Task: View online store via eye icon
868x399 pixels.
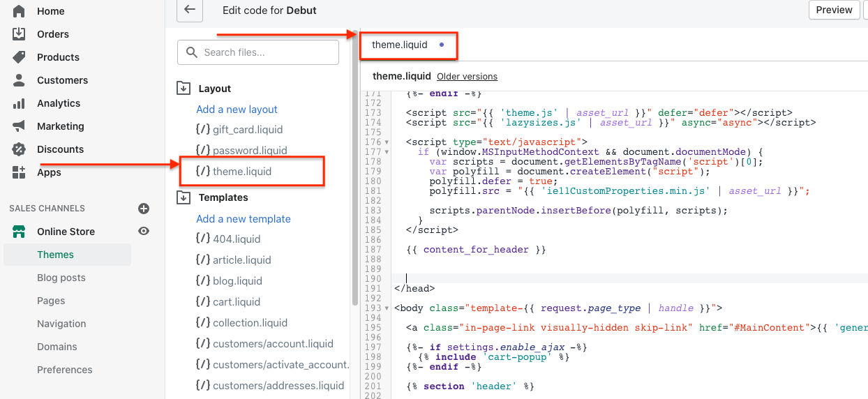Action: [144, 231]
